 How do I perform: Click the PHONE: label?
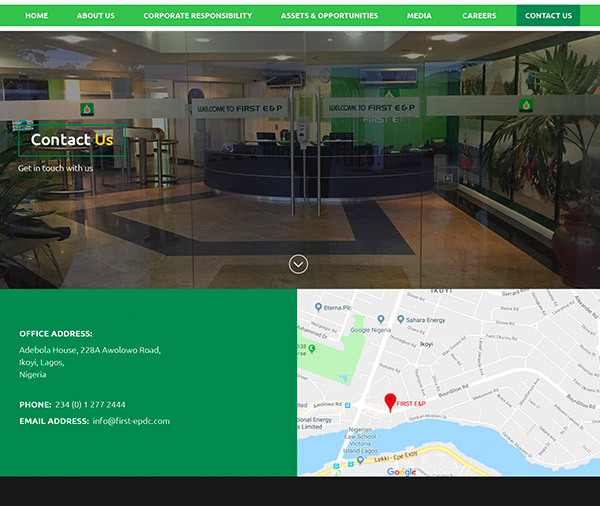pos(35,405)
